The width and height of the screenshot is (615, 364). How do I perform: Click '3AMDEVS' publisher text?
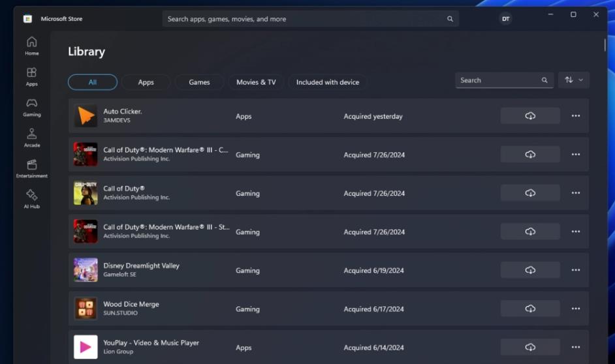(x=117, y=120)
